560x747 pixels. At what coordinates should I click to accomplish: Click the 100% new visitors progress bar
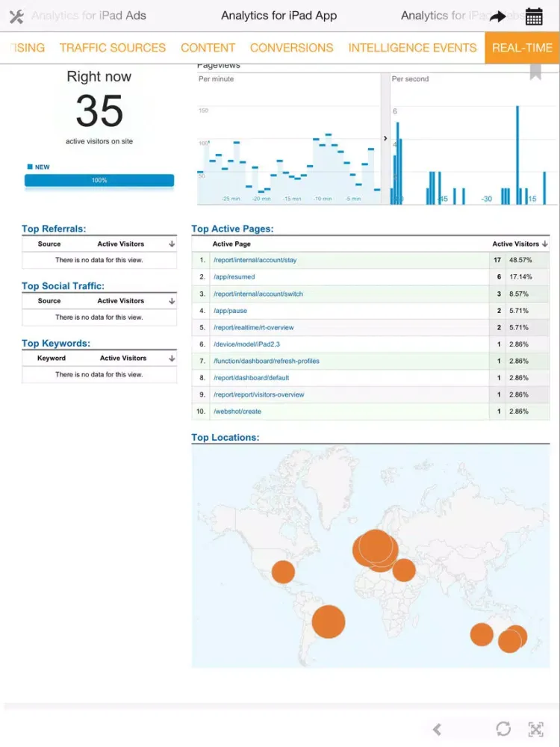(x=99, y=181)
